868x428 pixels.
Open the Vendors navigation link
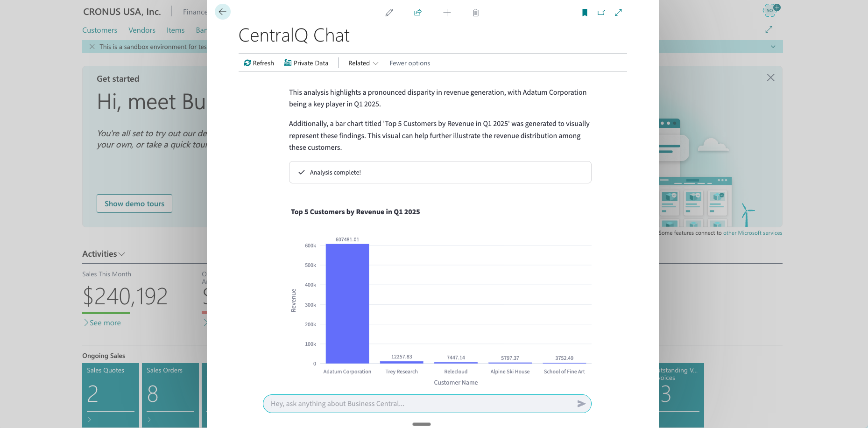(142, 30)
